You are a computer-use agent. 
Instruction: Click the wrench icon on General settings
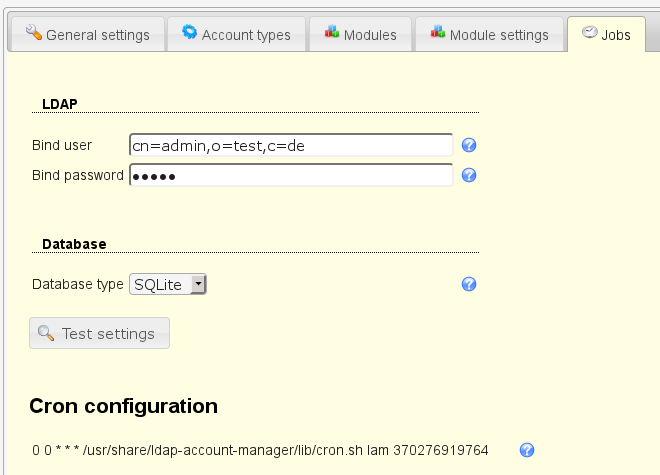[33, 33]
